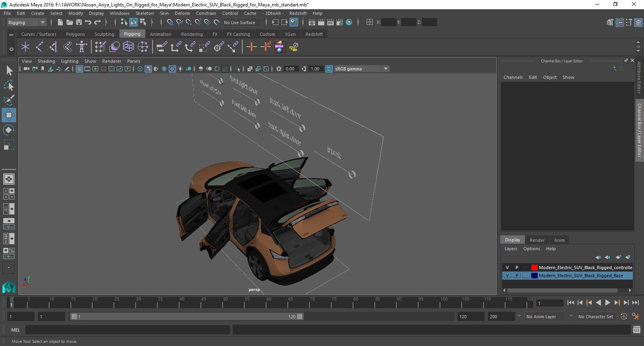The width and height of the screenshot is (644, 346).
Task: Click the layer editor horizontal scrollbar
Action: pyautogui.click(x=562, y=290)
